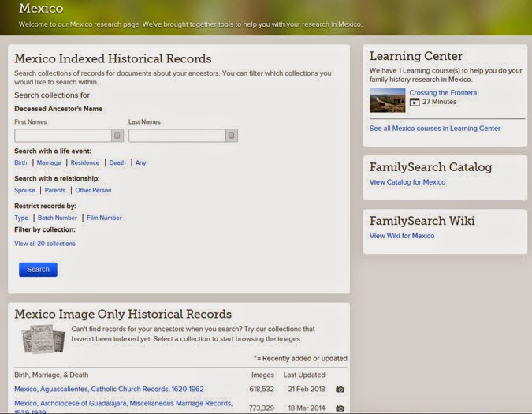Restrict records by Batch Number
This screenshot has height=414, width=532.
pyautogui.click(x=58, y=218)
